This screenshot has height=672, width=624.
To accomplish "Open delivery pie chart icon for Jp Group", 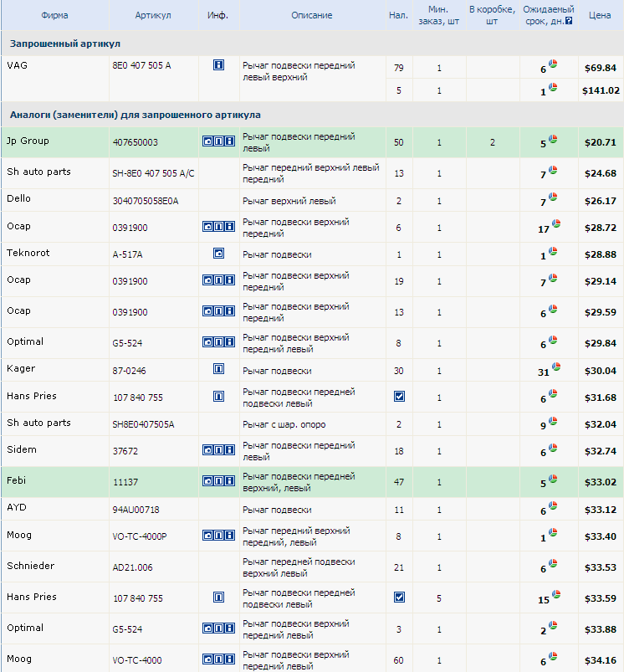I will click(553, 139).
